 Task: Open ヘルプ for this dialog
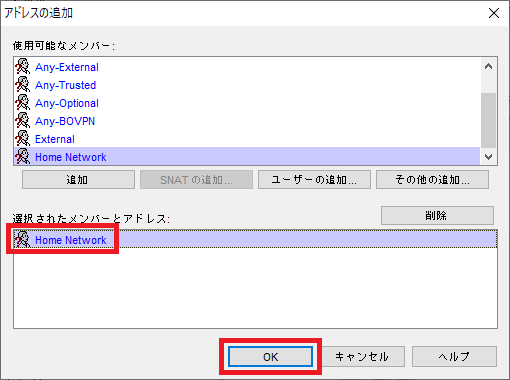(x=454, y=357)
